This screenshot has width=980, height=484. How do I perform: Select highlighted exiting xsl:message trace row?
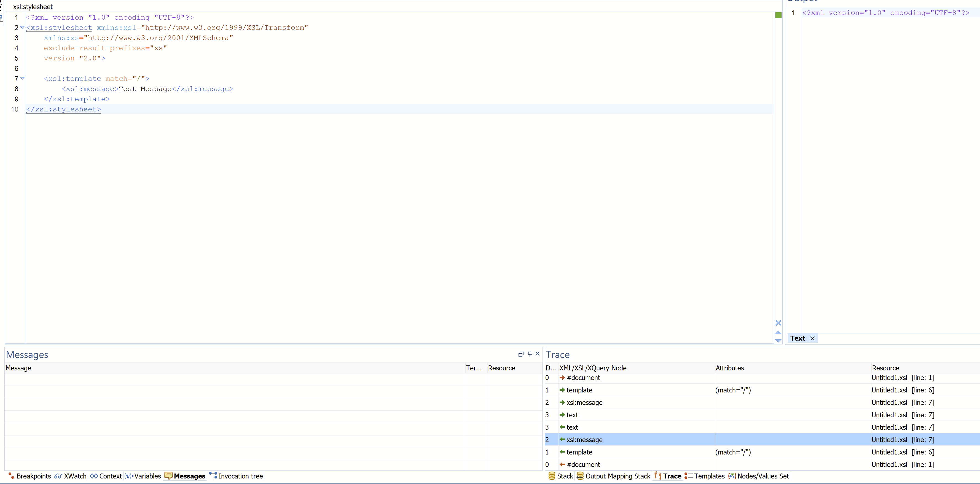[x=762, y=440]
